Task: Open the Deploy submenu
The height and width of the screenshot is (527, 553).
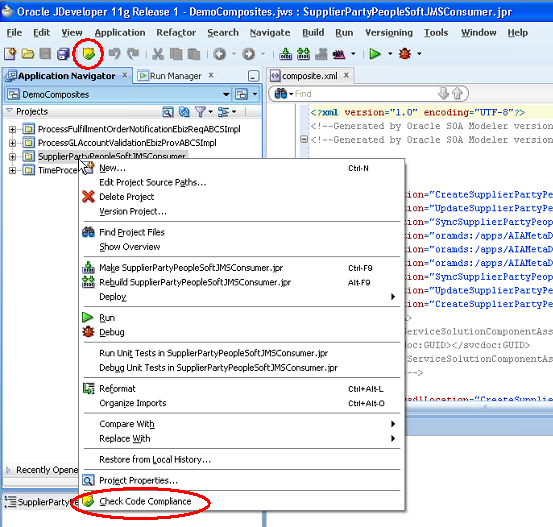Action: [x=241, y=297]
